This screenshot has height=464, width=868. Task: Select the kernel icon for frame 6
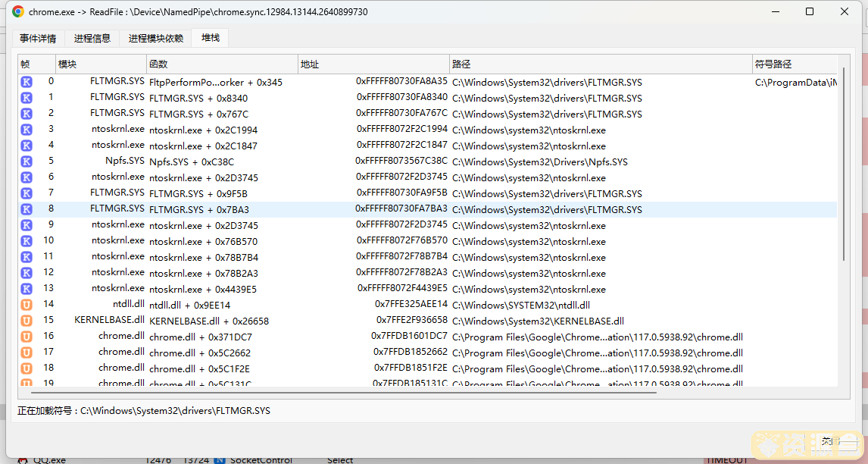point(27,177)
